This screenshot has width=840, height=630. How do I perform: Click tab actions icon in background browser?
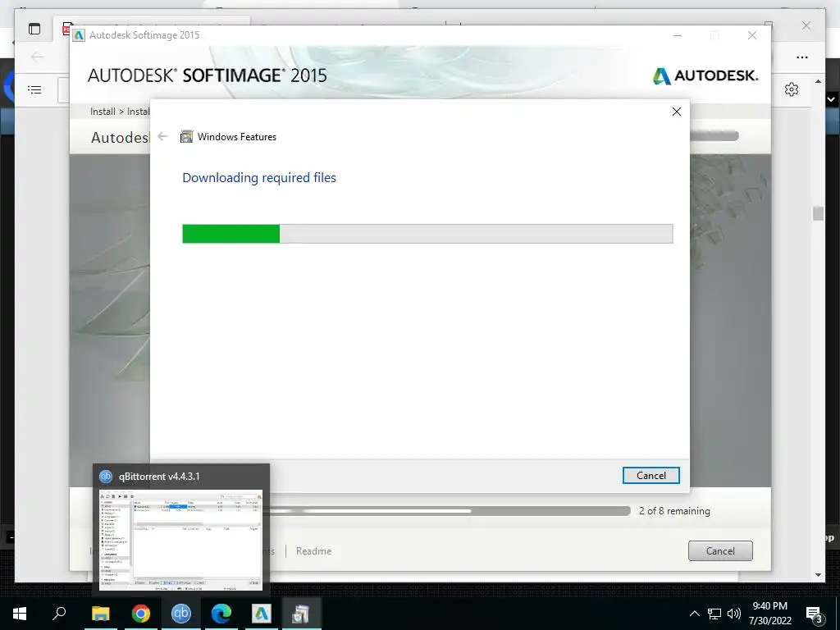tap(34, 29)
